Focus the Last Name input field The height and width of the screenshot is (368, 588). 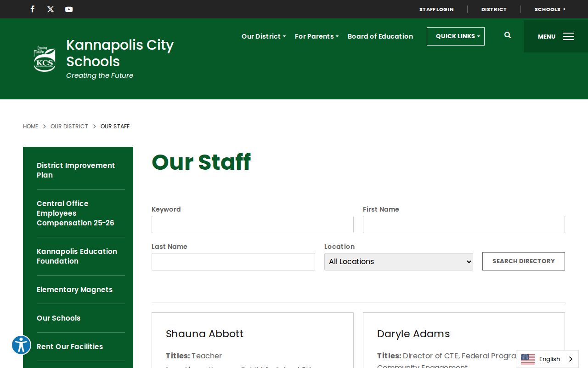pos(233,262)
